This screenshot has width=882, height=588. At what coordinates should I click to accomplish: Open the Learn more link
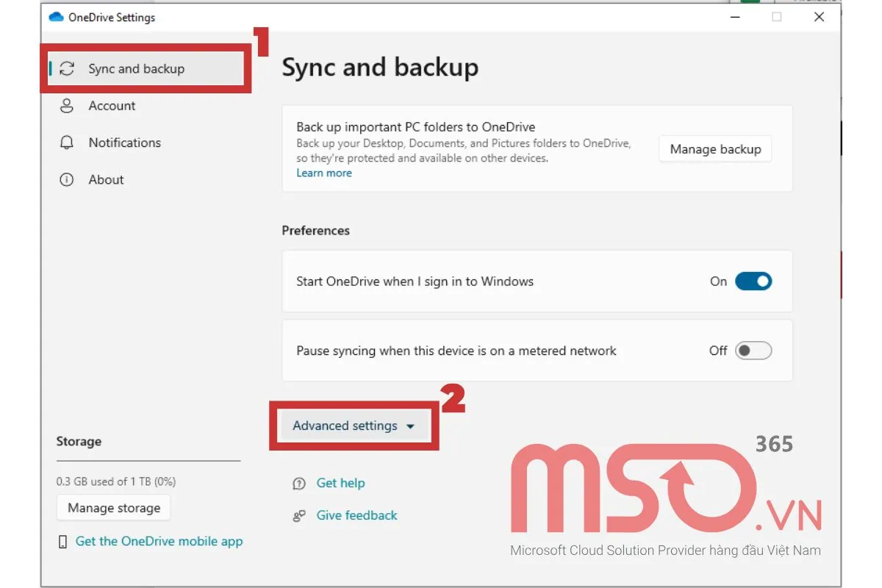click(324, 173)
